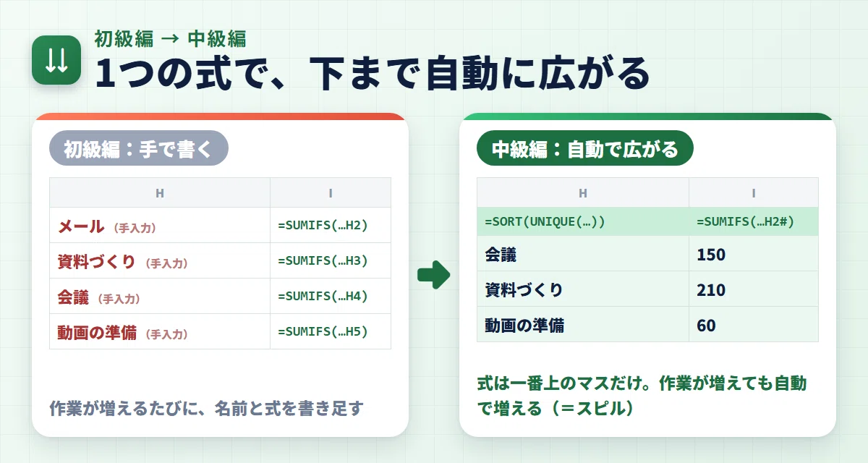868x463 pixels.
Task: Click the =SUMIFS(…H2) formula cell
Action: coord(331,225)
